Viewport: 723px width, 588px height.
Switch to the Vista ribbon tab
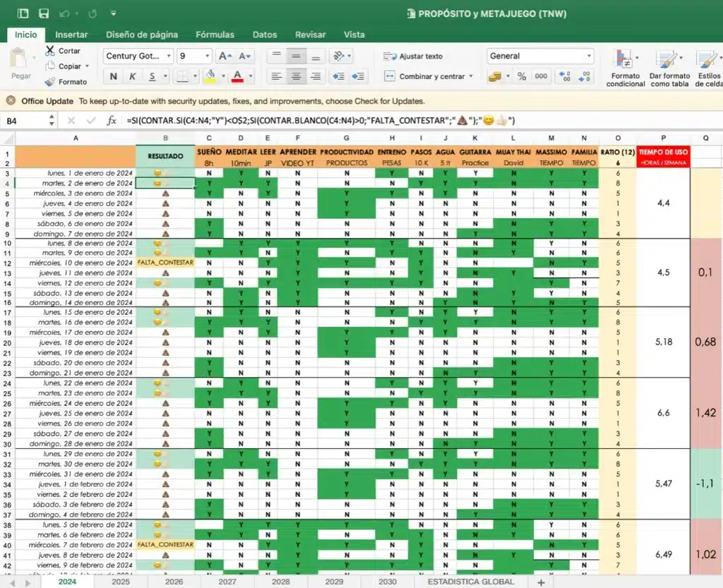click(354, 35)
